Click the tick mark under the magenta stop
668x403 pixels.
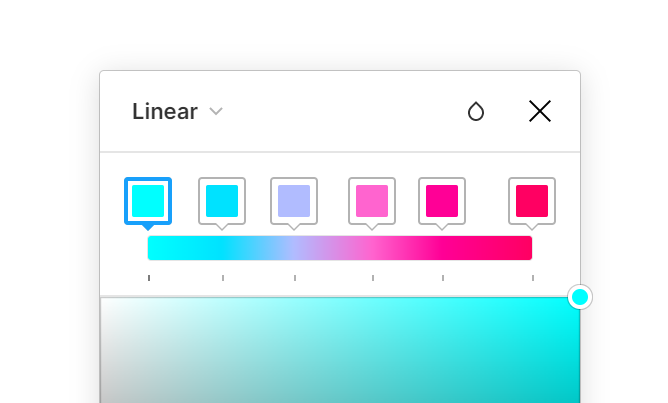(443, 278)
